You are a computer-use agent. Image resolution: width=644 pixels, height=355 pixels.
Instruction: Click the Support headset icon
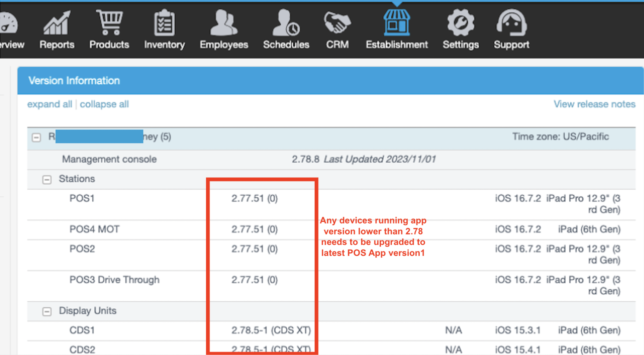[x=511, y=23]
